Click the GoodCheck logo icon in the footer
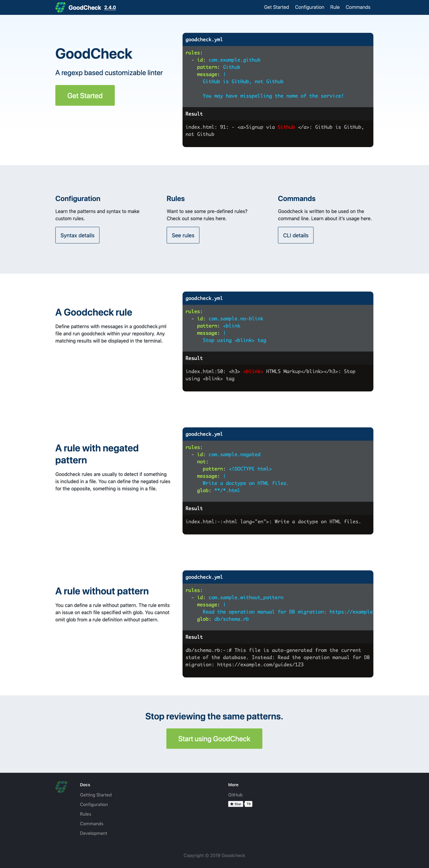429x868 pixels. (61, 787)
